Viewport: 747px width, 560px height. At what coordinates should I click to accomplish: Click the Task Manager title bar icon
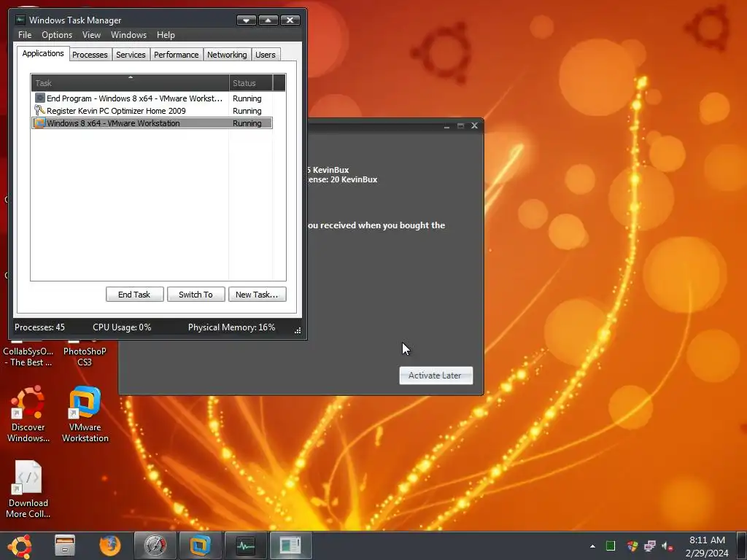point(20,20)
